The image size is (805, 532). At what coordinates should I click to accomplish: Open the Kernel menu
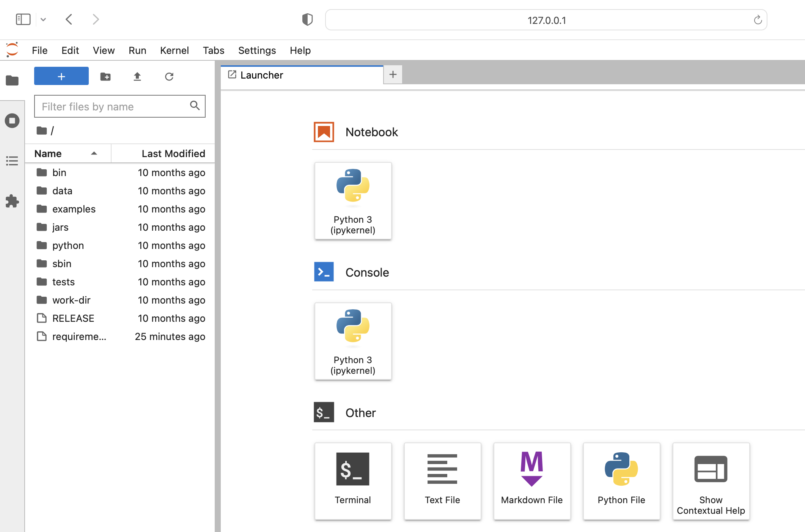pos(174,50)
